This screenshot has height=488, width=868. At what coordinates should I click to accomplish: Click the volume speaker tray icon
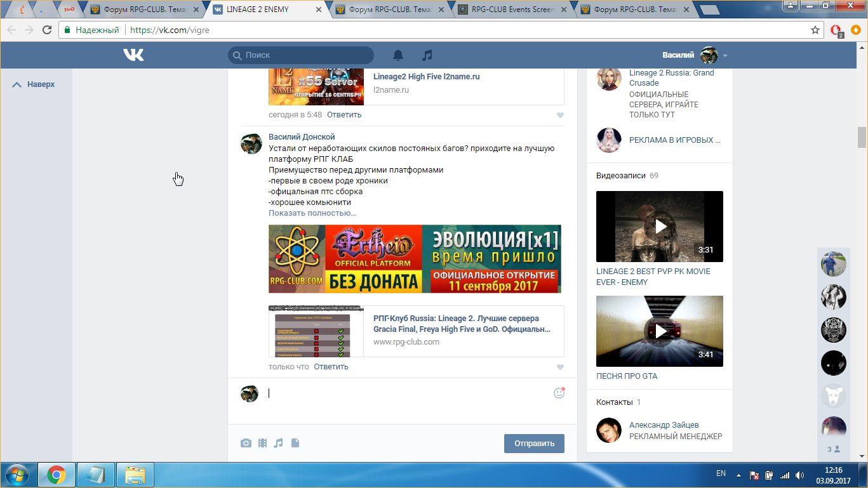[801, 475]
